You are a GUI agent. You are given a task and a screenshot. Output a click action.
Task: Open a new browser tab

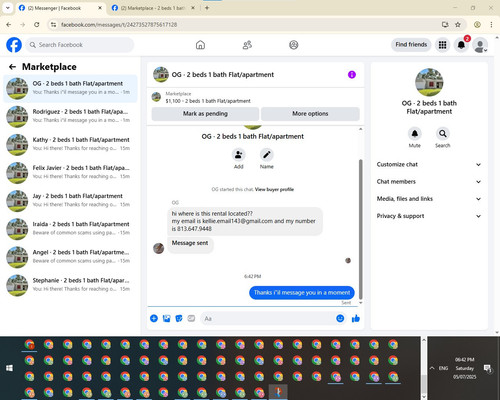point(207,8)
